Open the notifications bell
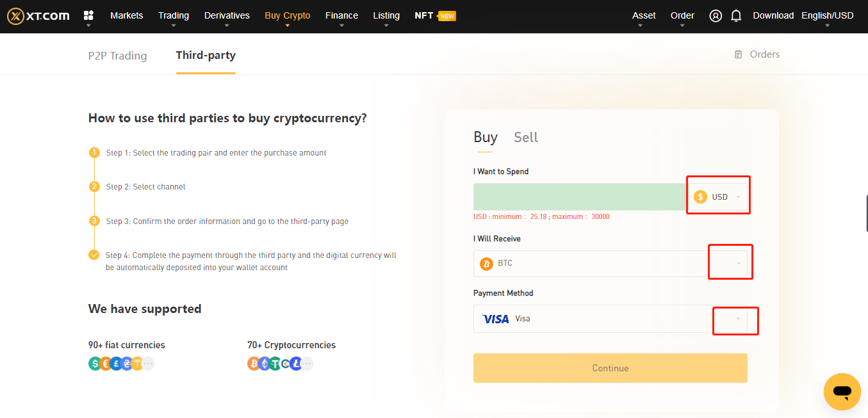868x418 pixels. [736, 16]
